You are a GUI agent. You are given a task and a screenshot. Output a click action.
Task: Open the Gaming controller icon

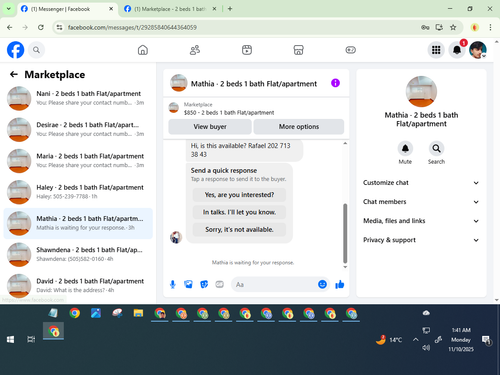(350, 50)
